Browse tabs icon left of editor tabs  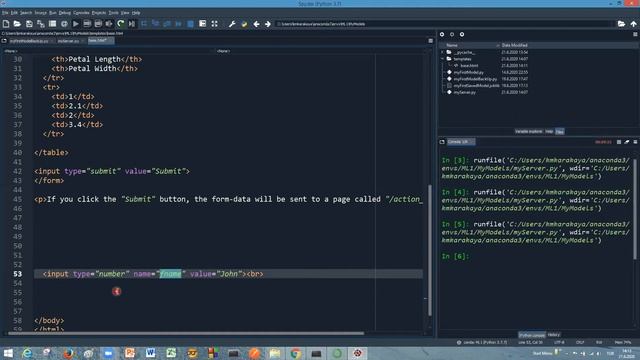pyautogui.click(x=4, y=41)
